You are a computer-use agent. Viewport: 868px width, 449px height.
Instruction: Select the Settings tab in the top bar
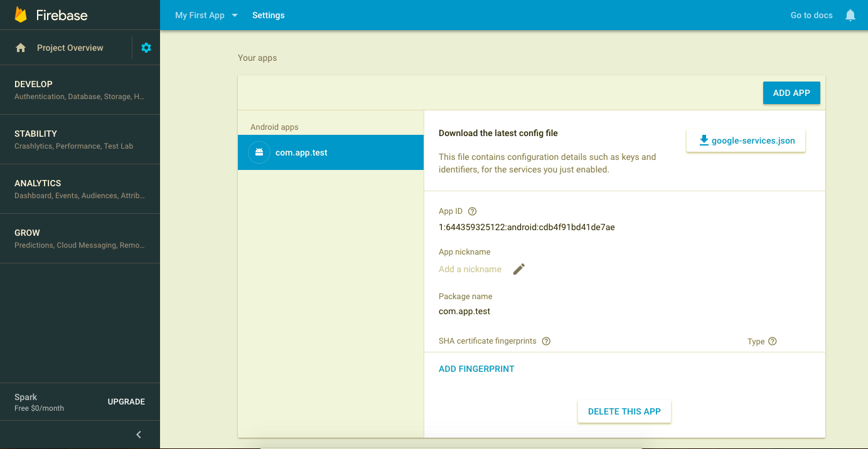269,15
